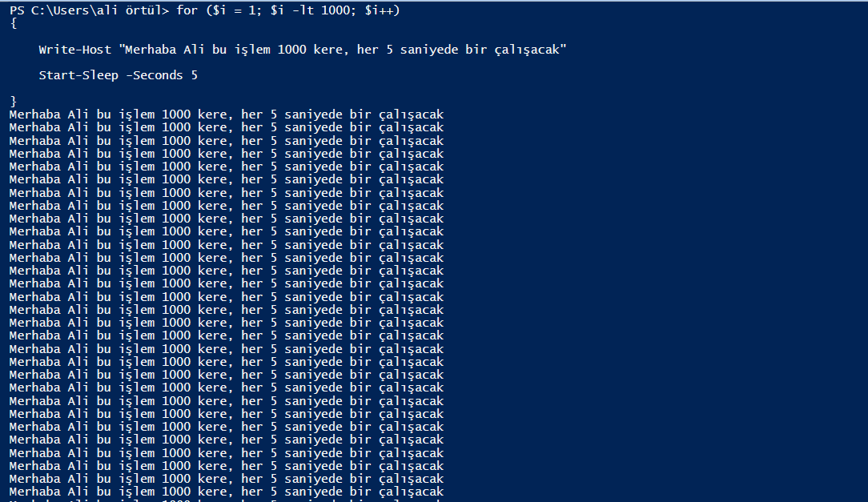Click "çalışacak" ending the first output line

(411, 114)
